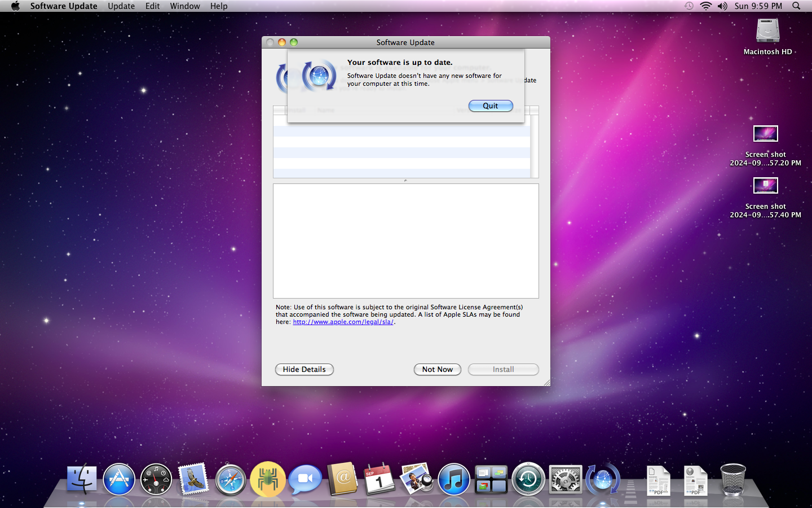Open the Update menu
The image size is (812, 508).
[121, 6]
